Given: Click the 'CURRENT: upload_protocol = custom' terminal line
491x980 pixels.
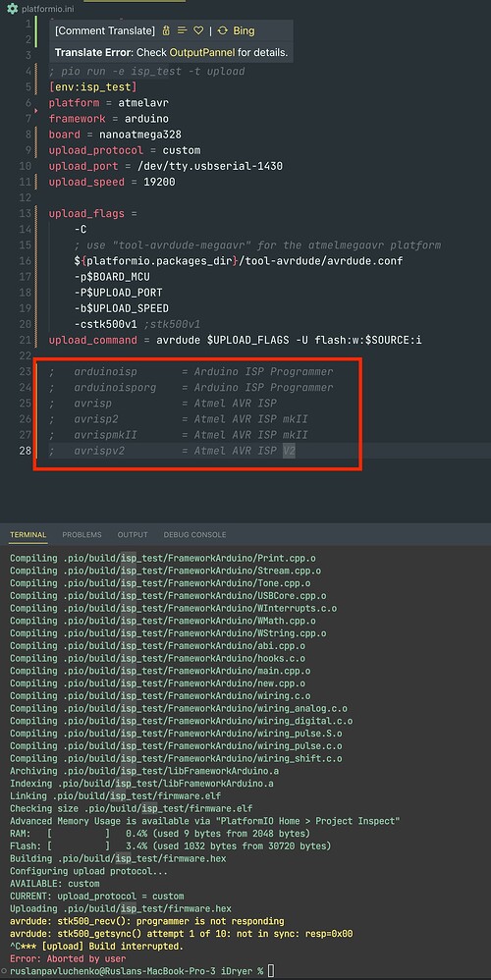Looking at the screenshot, I should 97,897.
